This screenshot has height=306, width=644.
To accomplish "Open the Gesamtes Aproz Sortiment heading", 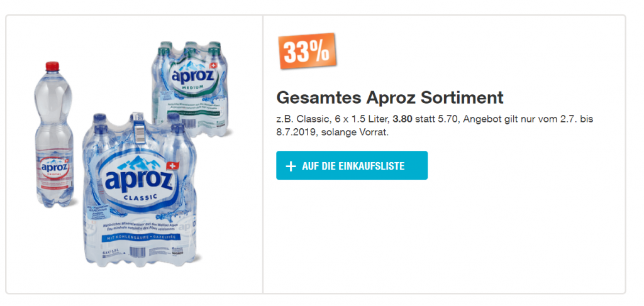I will pyautogui.click(x=390, y=98).
